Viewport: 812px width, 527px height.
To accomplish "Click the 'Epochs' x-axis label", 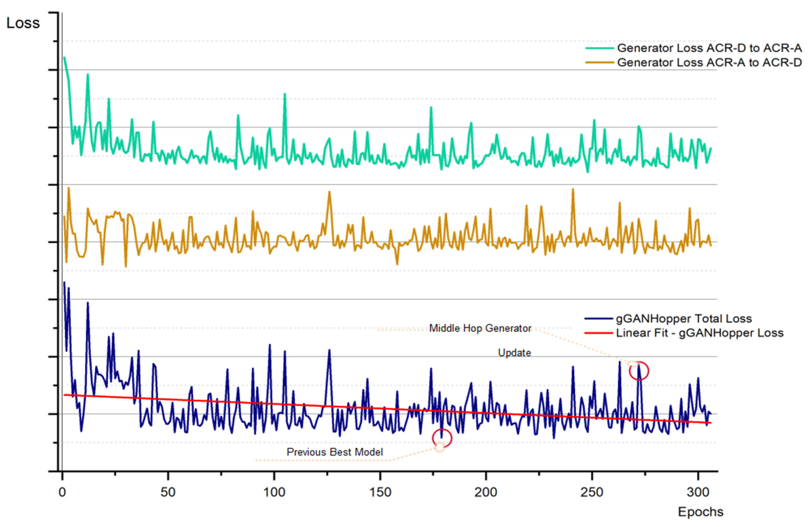I will point(701,512).
